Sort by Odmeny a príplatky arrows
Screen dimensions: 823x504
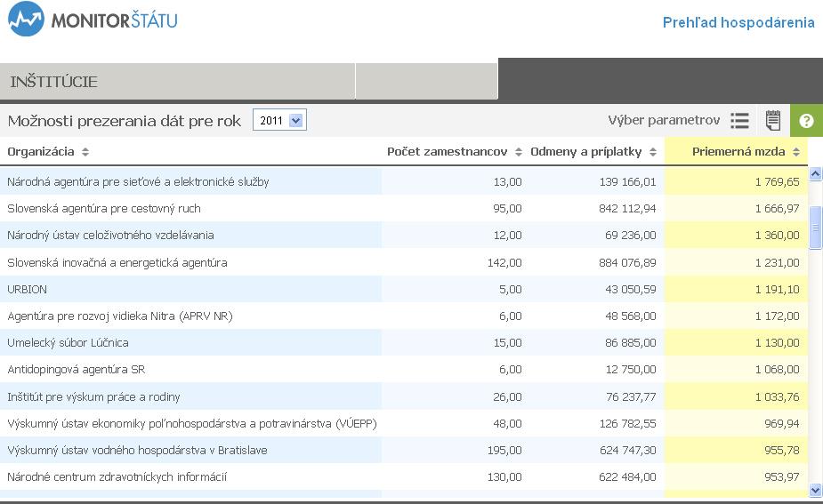coord(652,152)
